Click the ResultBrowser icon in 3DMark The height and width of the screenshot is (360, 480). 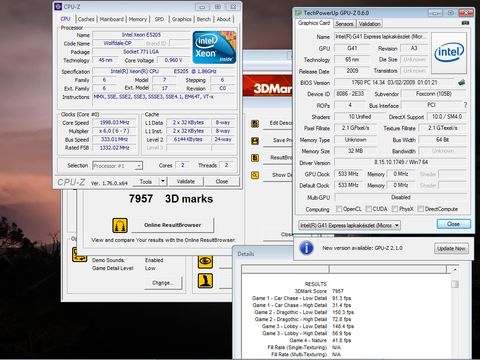[255, 158]
